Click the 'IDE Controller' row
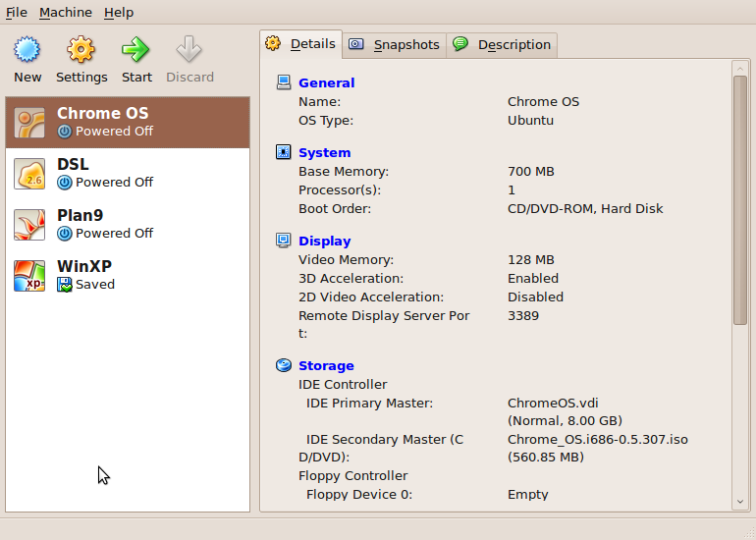 click(343, 385)
